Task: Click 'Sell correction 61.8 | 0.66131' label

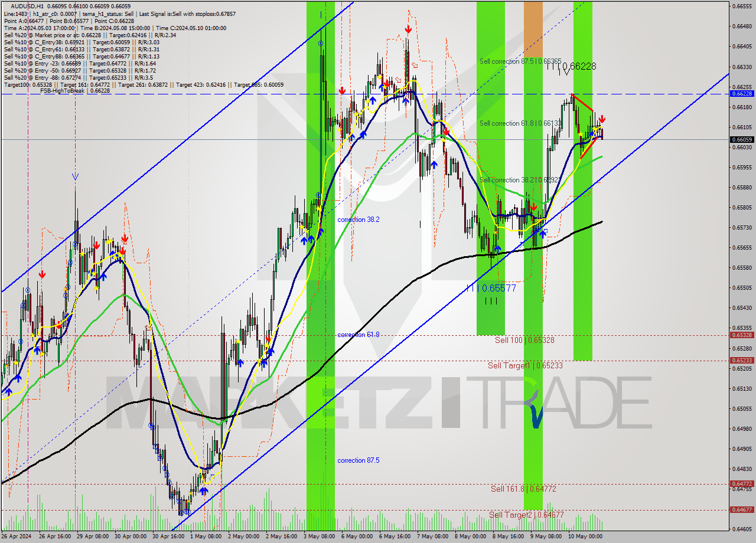Action: point(520,123)
